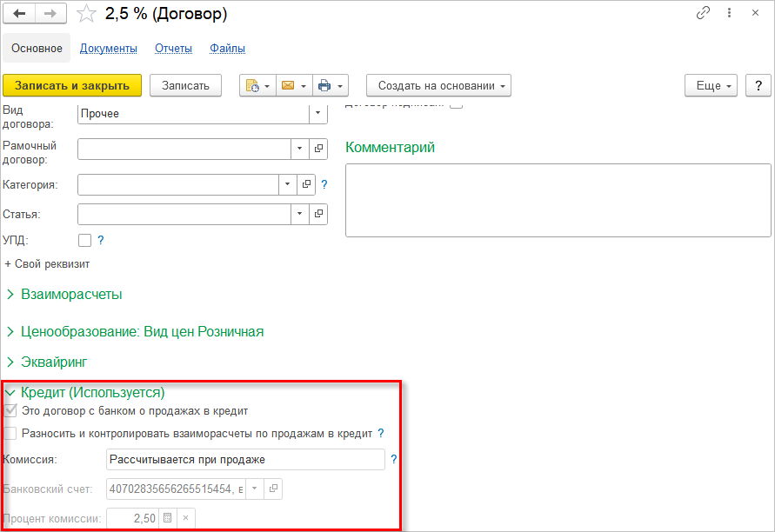The height and width of the screenshot is (532, 775).
Task: Open the print dropdown arrow
Action: pyautogui.click(x=340, y=86)
